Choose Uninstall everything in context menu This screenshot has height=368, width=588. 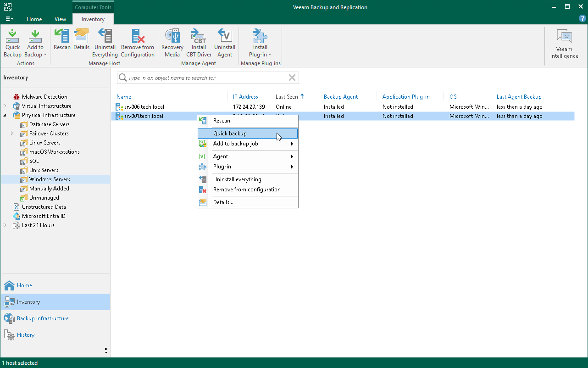tap(248, 179)
